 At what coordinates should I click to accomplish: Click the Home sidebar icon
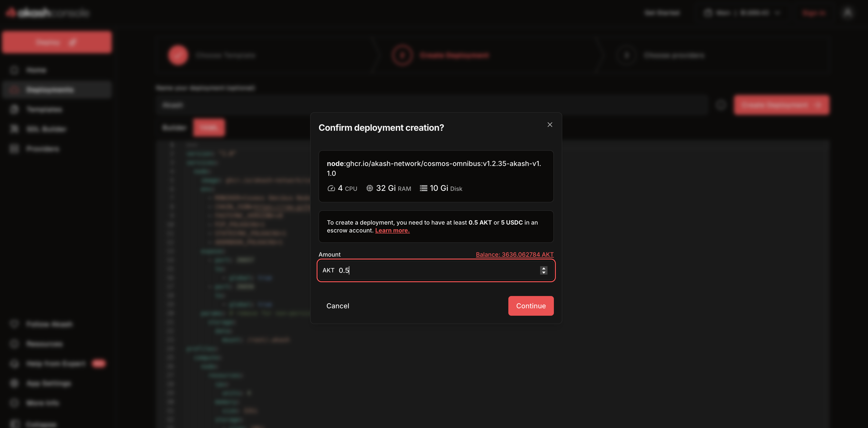pos(14,70)
